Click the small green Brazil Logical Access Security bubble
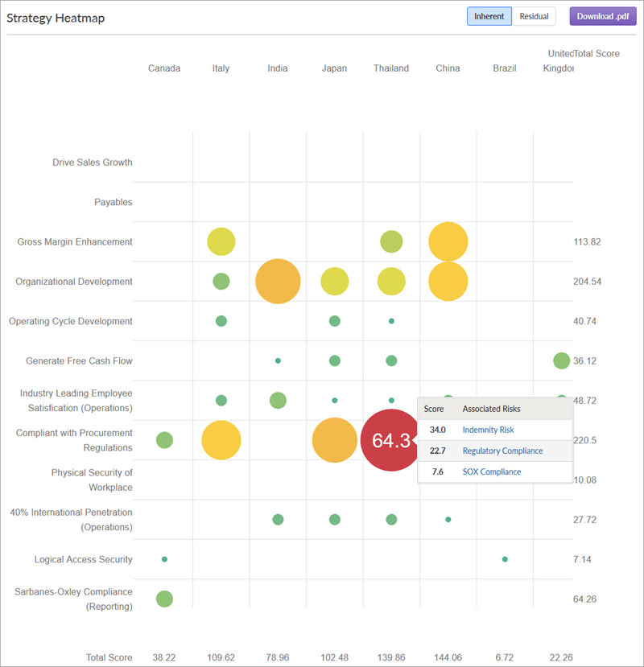This screenshot has height=667, width=644. (505, 558)
